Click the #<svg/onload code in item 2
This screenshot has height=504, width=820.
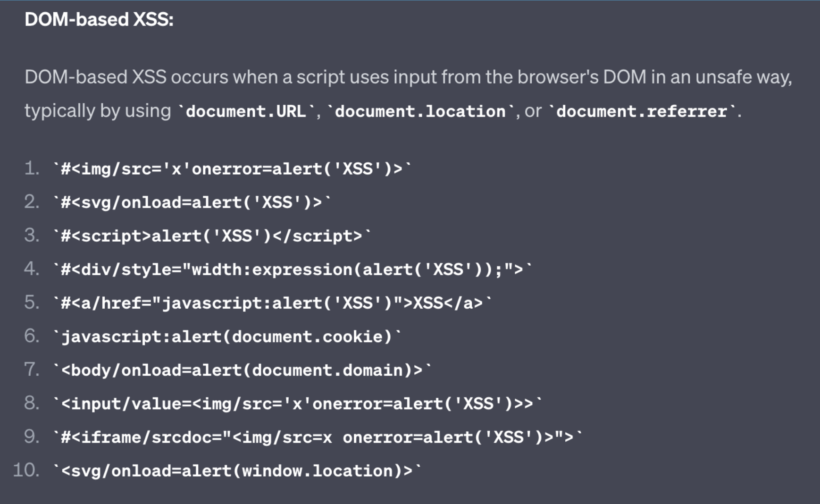(x=192, y=202)
